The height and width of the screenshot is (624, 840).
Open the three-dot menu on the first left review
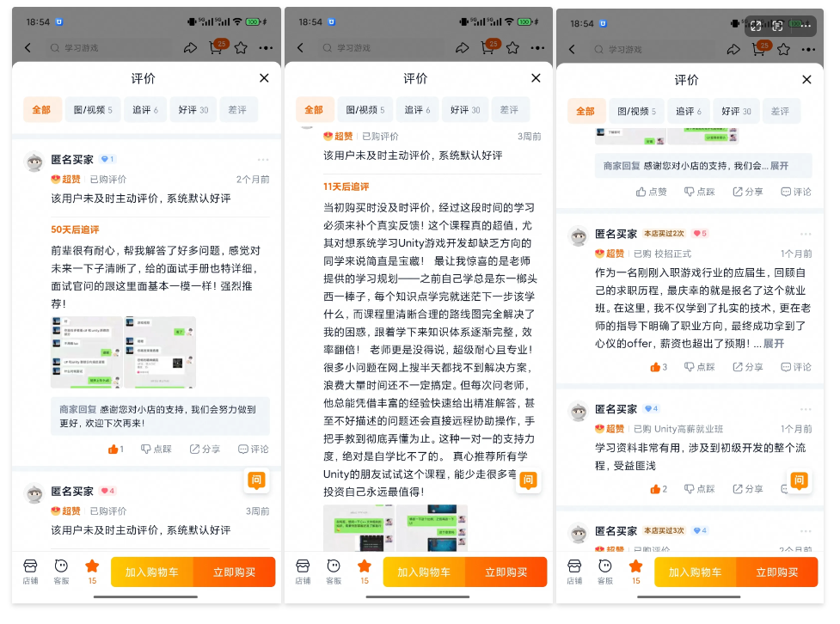pyautogui.click(x=263, y=160)
